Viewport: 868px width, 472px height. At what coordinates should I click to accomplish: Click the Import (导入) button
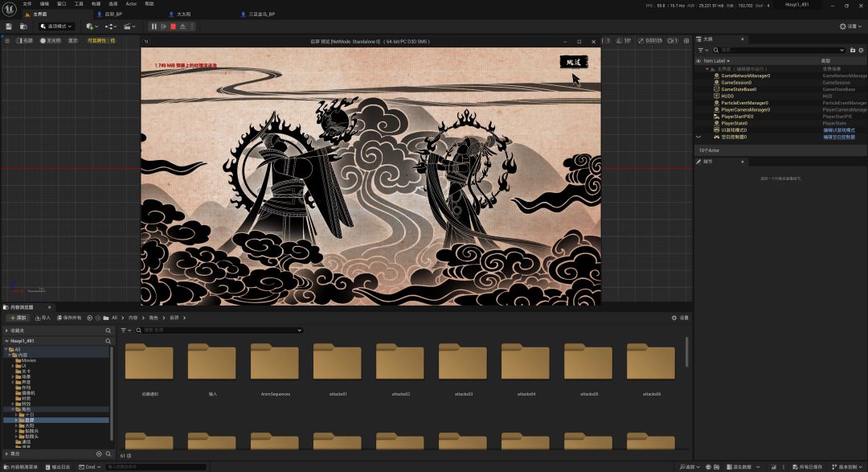[x=42, y=318]
